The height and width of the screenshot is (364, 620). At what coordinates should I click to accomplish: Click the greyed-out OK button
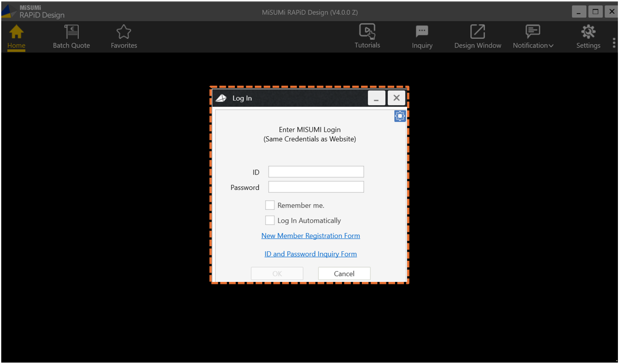277,274
